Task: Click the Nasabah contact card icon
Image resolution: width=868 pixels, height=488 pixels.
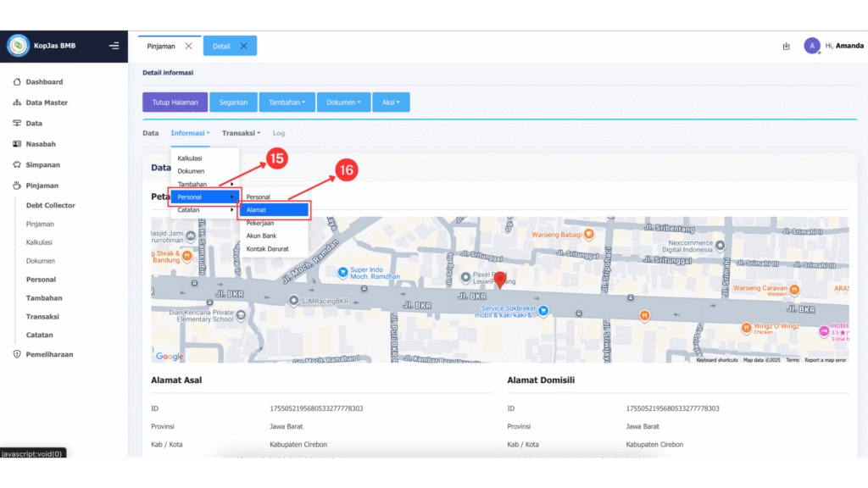Action: (x=17, y=144)
